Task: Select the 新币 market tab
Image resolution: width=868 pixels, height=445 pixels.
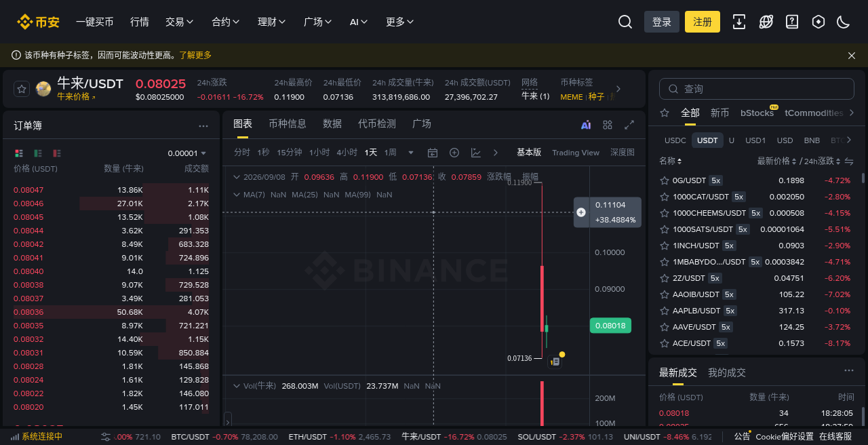Action: click(x=719, y=113)
